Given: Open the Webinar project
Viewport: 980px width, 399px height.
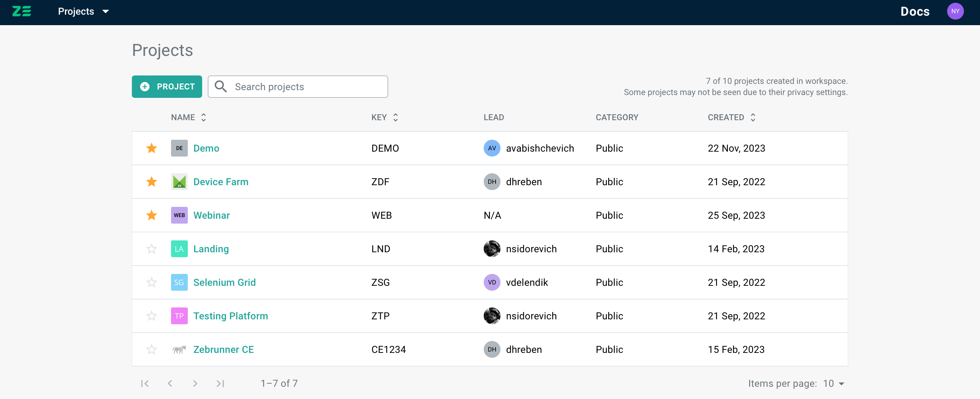Looking at the screenshot, I should coord(212,215).
